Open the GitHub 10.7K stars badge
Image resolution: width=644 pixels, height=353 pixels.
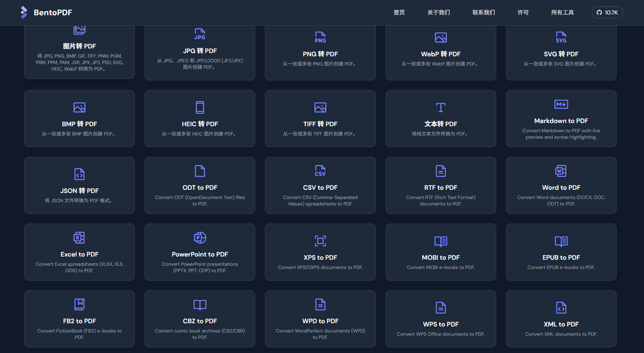tap(607, 12)
